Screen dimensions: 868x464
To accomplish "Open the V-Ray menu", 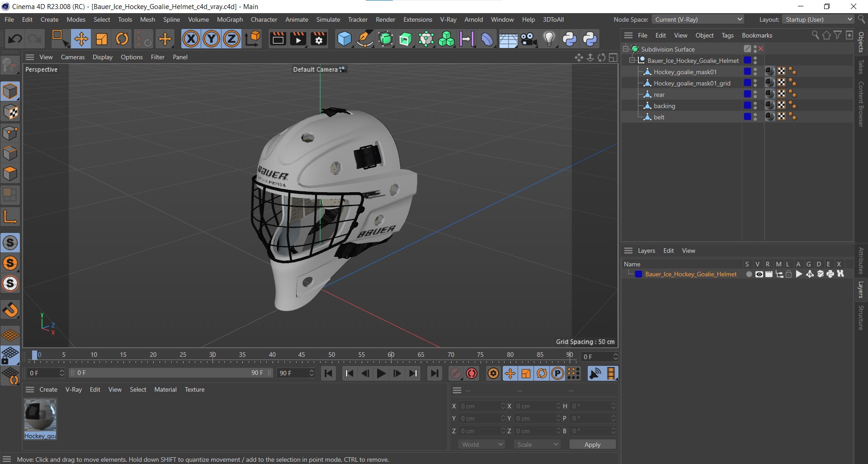I will (x=448, y=19).
